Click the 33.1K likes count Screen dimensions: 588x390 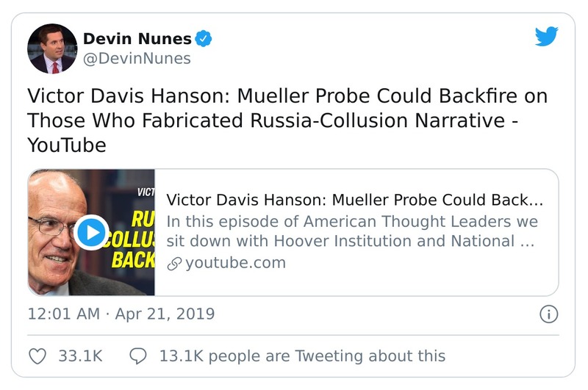click(79, 356)
